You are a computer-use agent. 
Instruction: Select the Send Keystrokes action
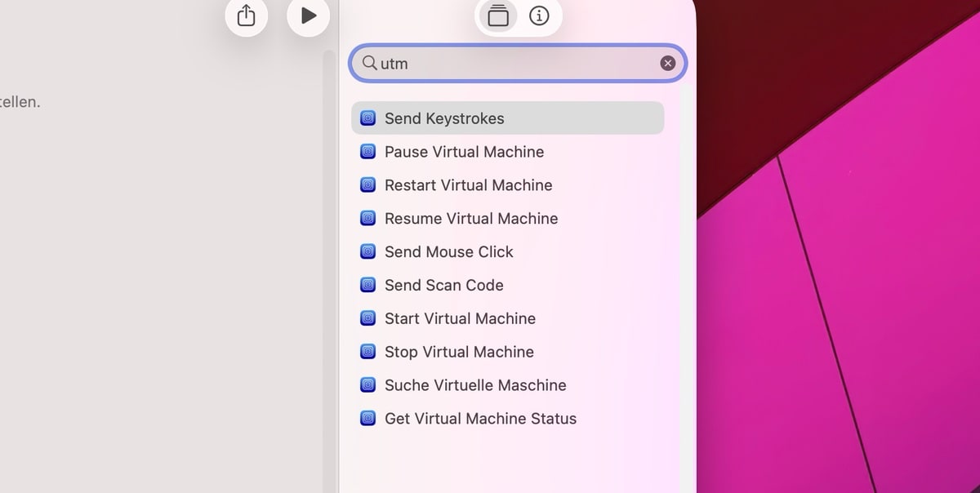pos(444,118)
